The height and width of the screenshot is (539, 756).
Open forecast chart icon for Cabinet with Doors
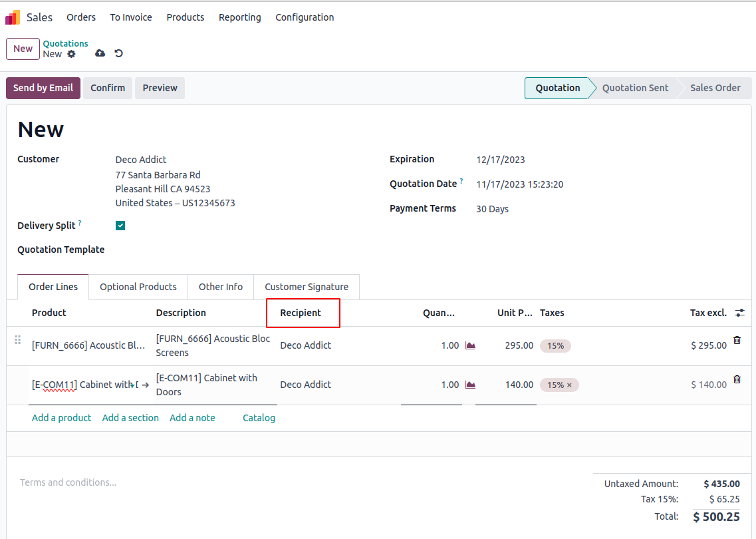tap(470, 385)
